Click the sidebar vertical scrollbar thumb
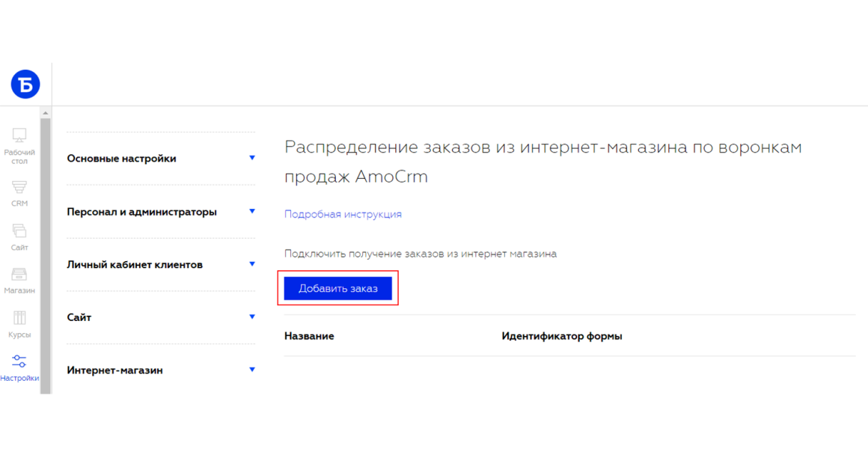The image size is (868, 455). [x=46, y=256]
